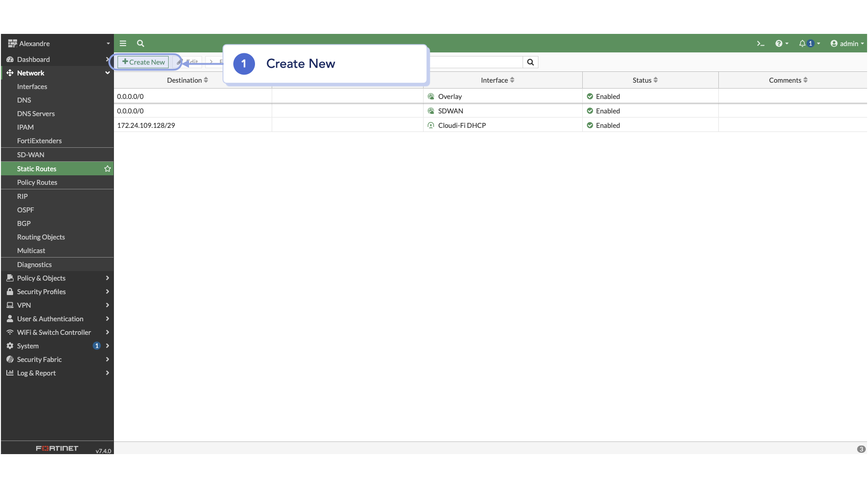The width and height of the screenshot is (868, 488).
Task: Toggle the hamburger sidebar menu
Action: click(x=123, y=44)
